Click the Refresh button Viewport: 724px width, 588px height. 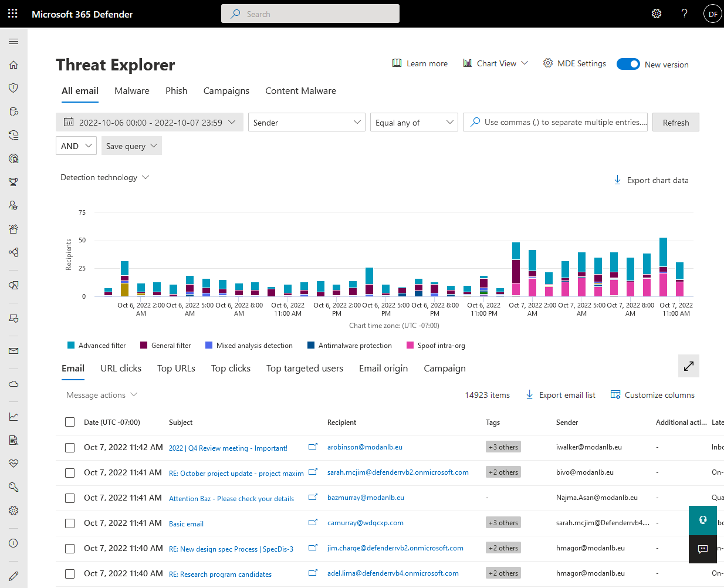(x=675, y=122)
